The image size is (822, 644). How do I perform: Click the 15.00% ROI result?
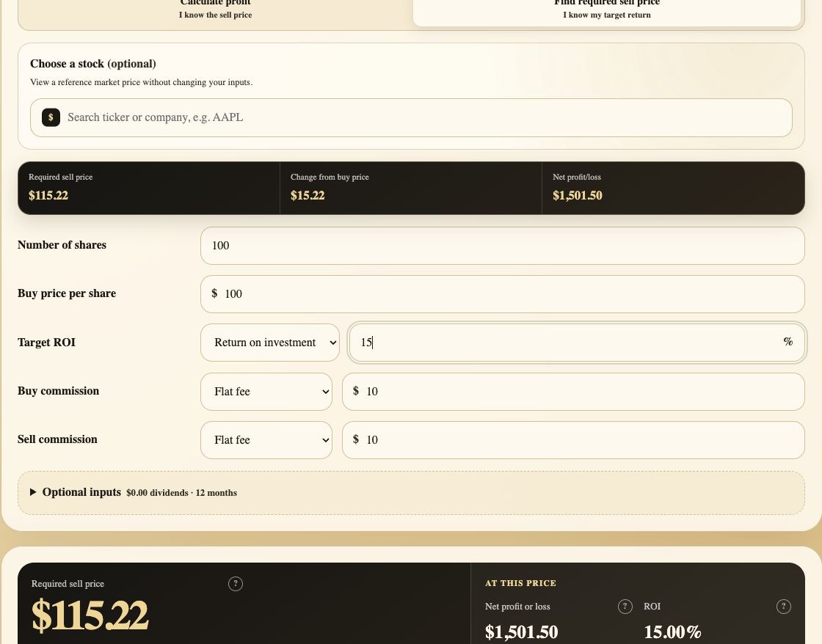coord(672,632)
